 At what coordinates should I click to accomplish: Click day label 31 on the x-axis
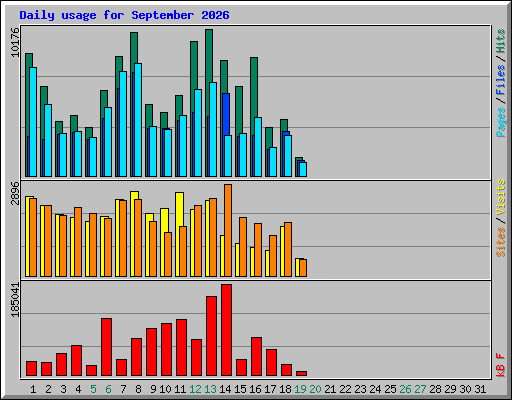480,389
